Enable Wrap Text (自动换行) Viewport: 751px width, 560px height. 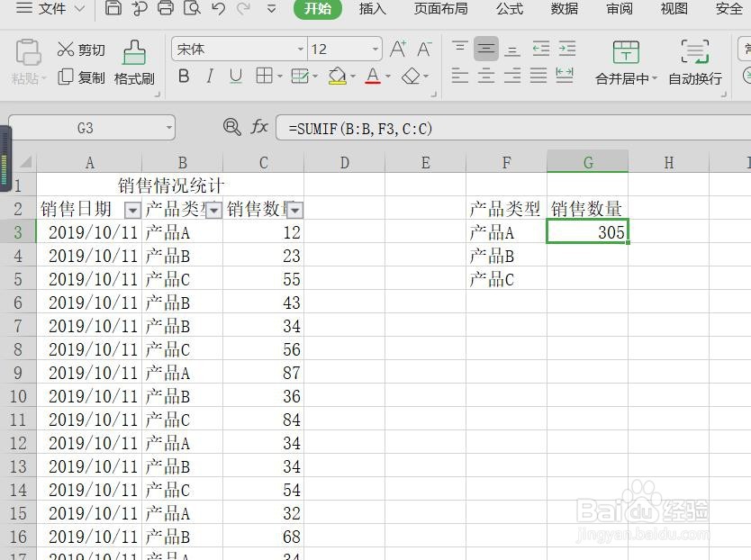coord(693,61)
